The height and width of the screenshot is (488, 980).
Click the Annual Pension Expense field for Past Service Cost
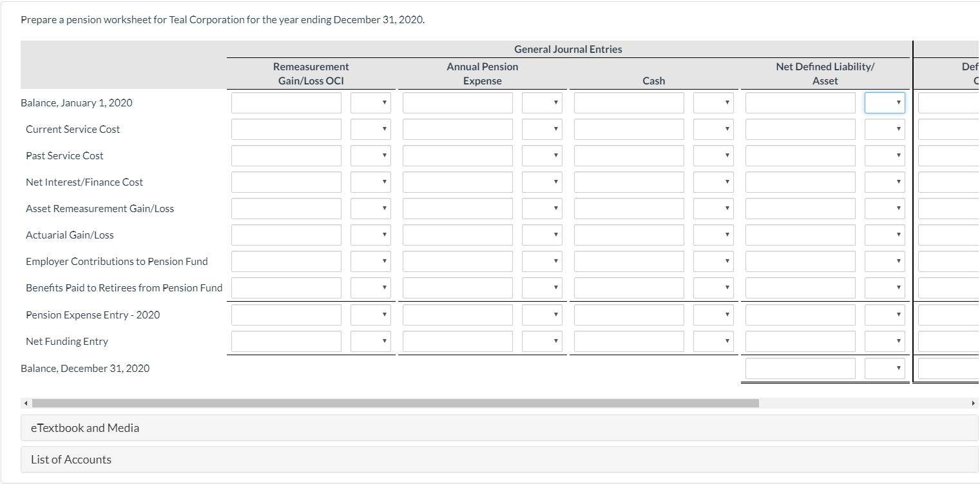[x=457, y=155]
